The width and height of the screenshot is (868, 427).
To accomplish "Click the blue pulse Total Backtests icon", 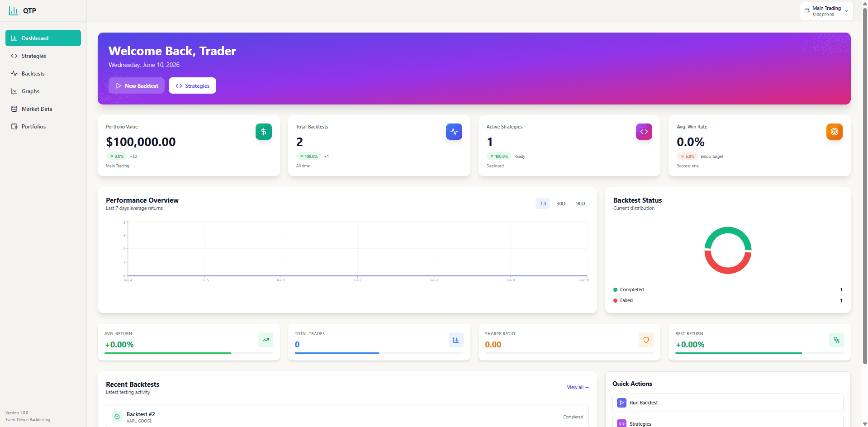I will (454, 132).
